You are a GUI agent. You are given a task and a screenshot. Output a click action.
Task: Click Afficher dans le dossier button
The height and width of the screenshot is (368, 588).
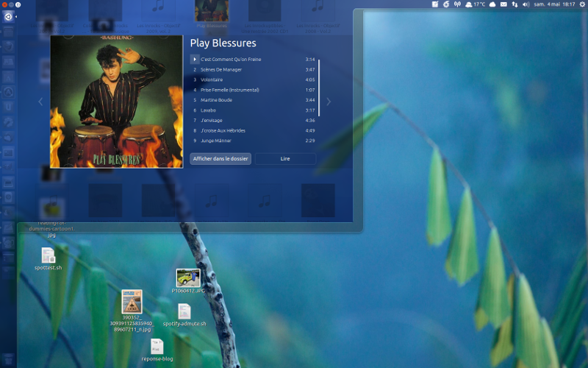(220, 159)
